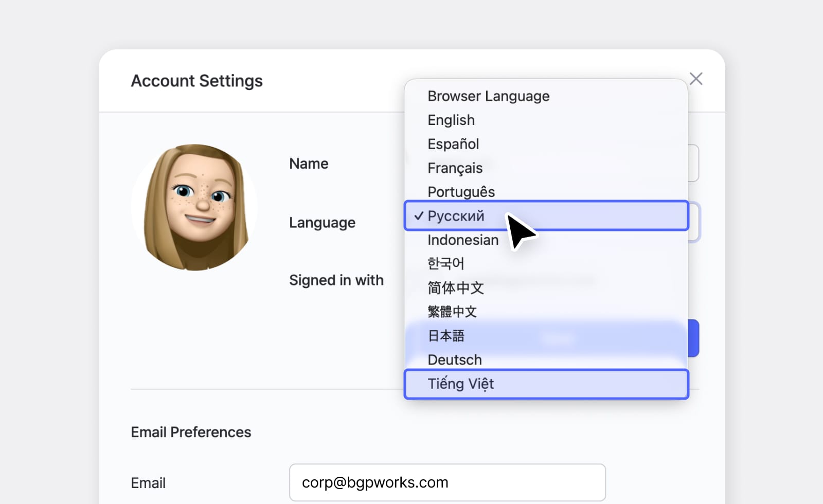Image resolution: width=823 pixels, height=504 pixels.
Task: Select 日本語 as the language
Action: (x=446, y=335)
